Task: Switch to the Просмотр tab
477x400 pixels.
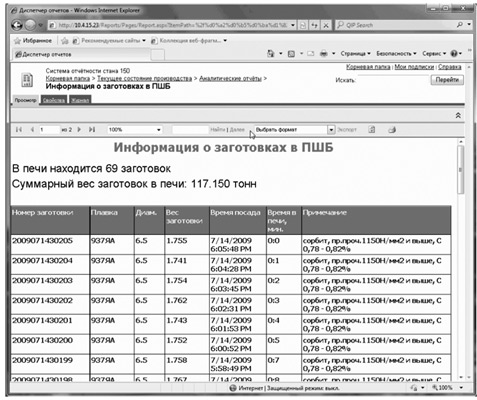Action: pos(26,100)
